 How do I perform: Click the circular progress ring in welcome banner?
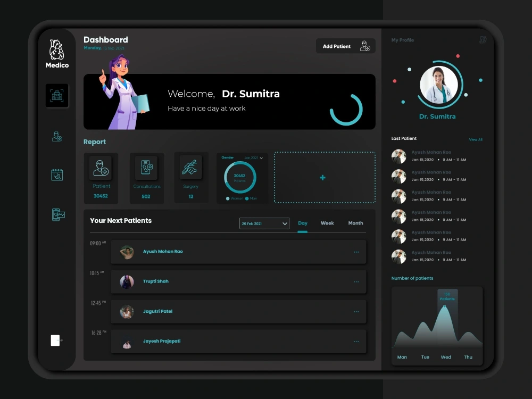(346, 110)
